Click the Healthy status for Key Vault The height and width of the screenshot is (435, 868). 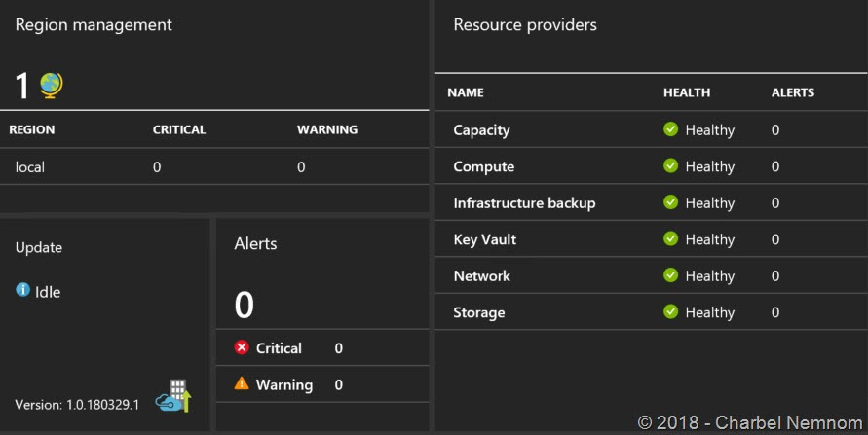[709, 240]
